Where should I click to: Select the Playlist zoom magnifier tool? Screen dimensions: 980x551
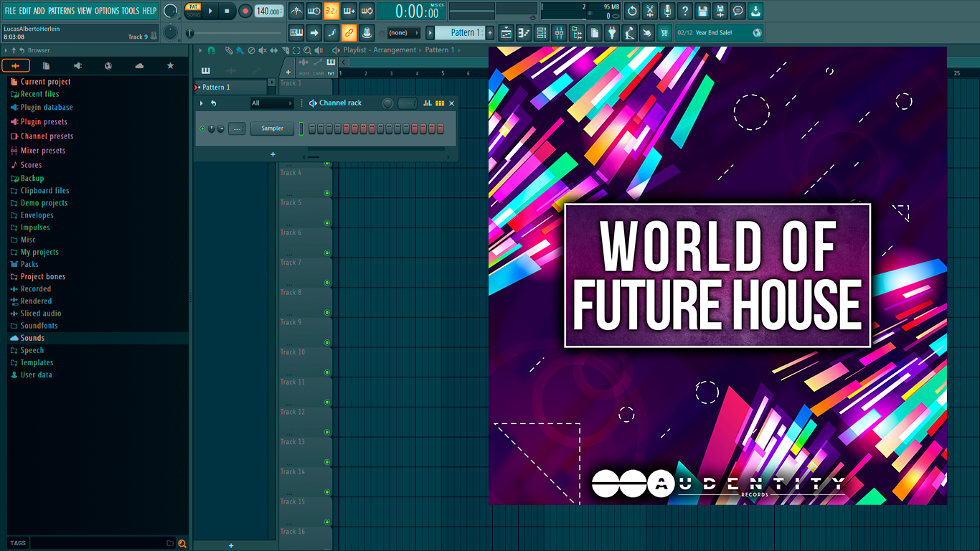coord(307,50)
